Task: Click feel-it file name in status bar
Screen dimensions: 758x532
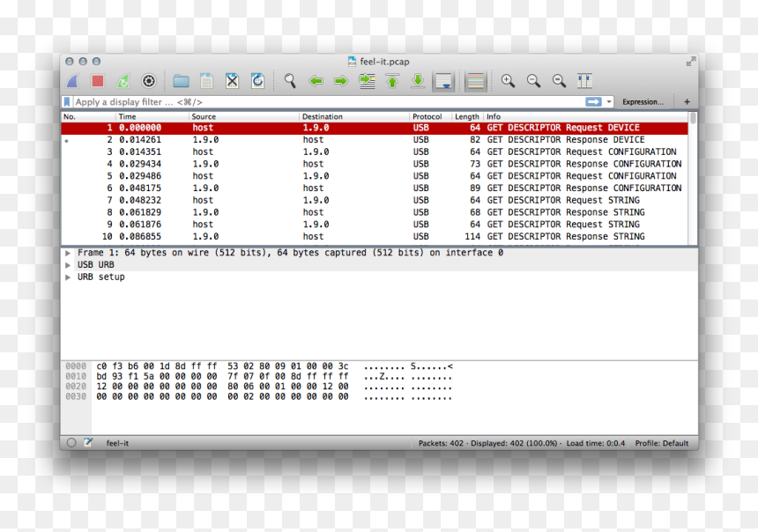Action: (117, 443)
